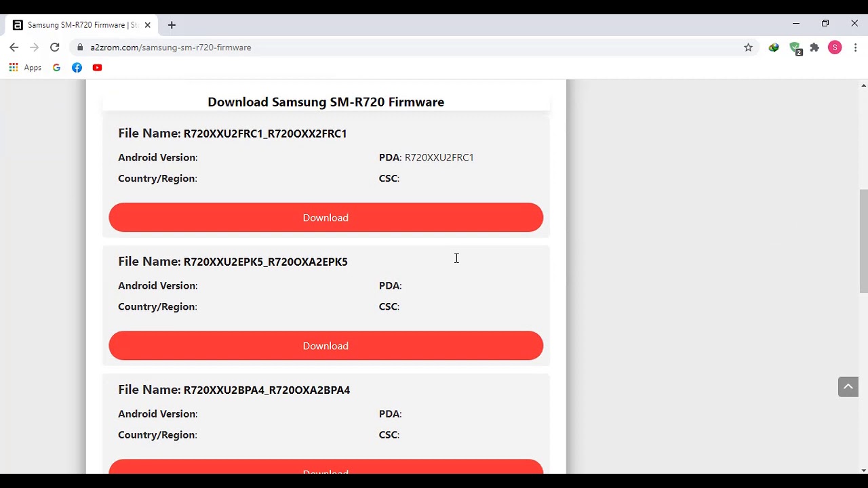Click CSC label under R720XXU2BPA4
868x488 pixels.
tap(389, 434)
